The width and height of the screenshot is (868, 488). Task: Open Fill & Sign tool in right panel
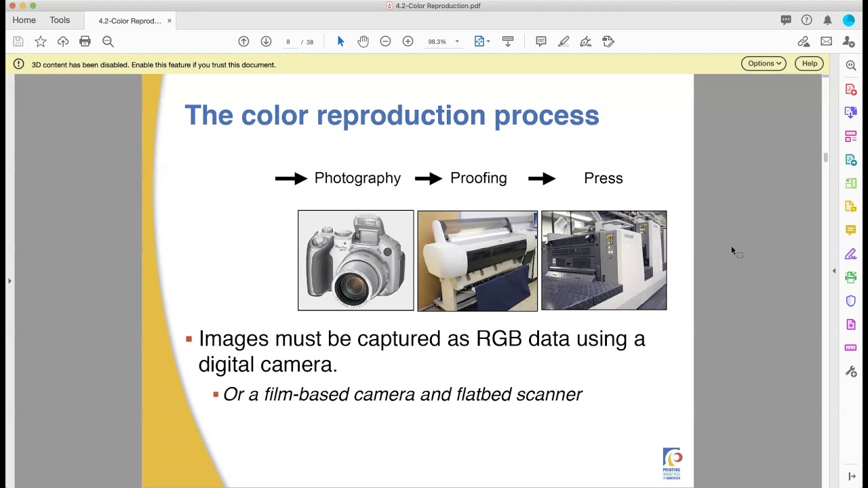[851, 254]
